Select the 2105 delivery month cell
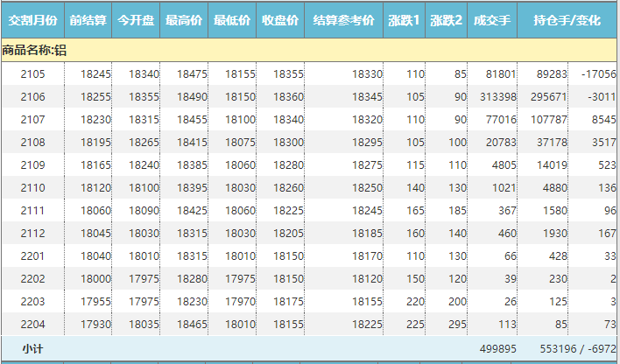 point(32,74)
